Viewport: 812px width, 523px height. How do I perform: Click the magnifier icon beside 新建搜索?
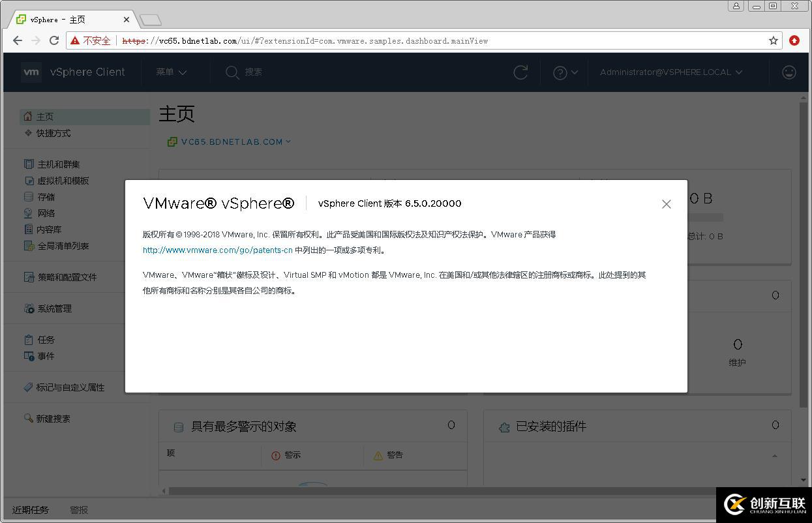click(28, 418)
